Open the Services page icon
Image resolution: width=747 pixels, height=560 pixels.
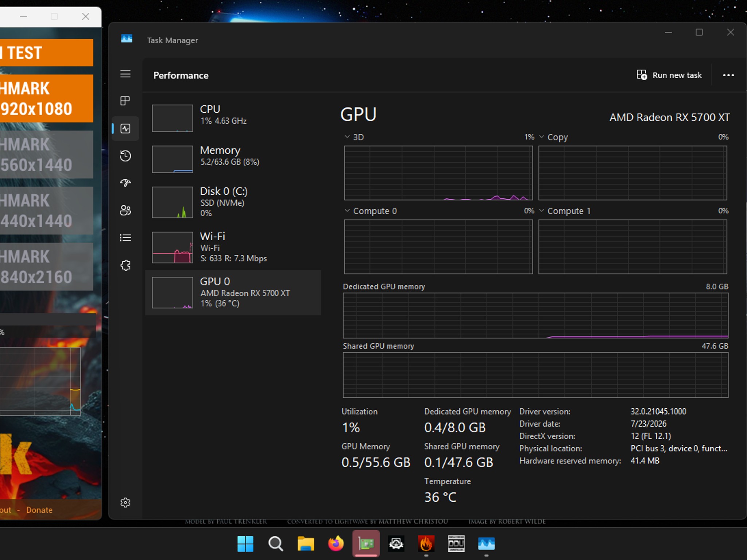click(125, 265)
